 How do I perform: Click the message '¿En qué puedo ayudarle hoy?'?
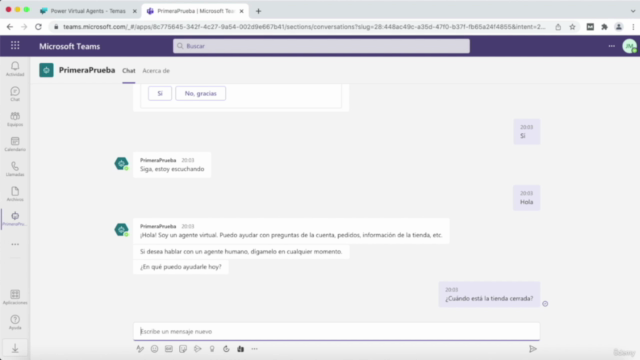(180, 267)
